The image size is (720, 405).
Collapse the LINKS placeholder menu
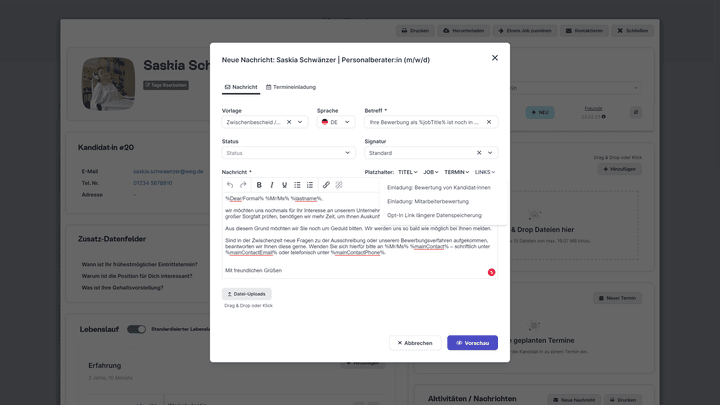point(485,172)
